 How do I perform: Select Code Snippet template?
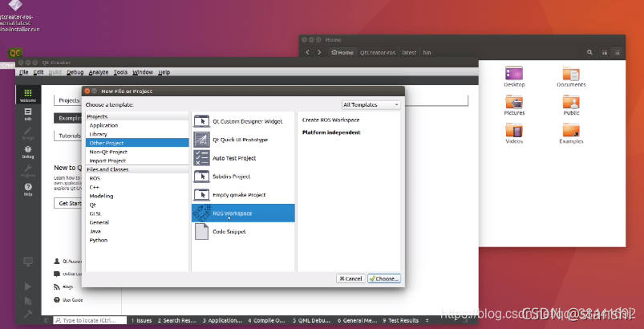pyautogui.click(x=243, y=232)
